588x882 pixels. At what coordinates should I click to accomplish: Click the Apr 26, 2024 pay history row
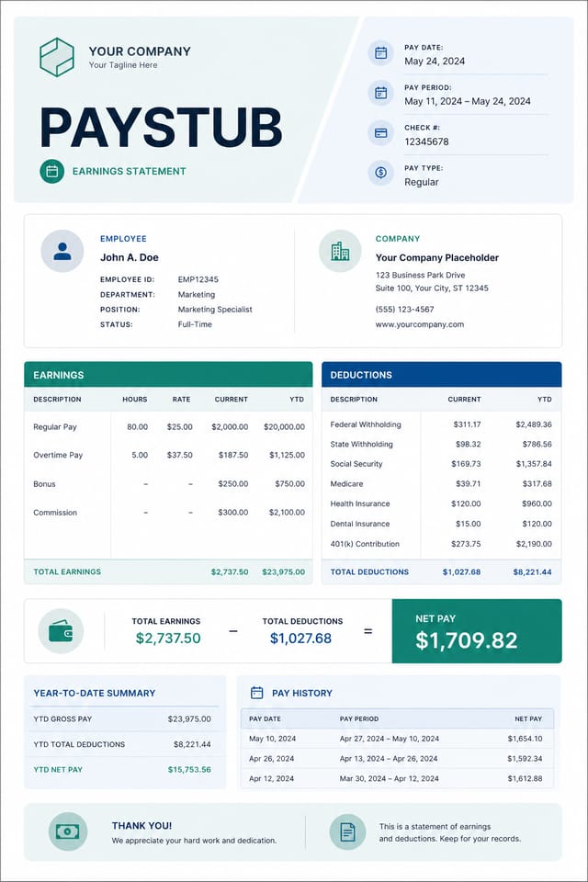pos(397,759)
